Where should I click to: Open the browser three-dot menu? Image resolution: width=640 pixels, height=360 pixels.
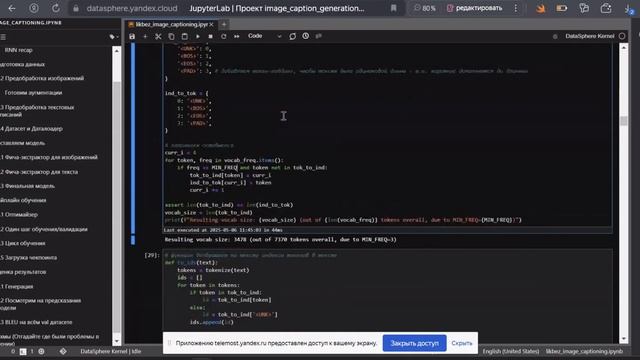point(516,8)
